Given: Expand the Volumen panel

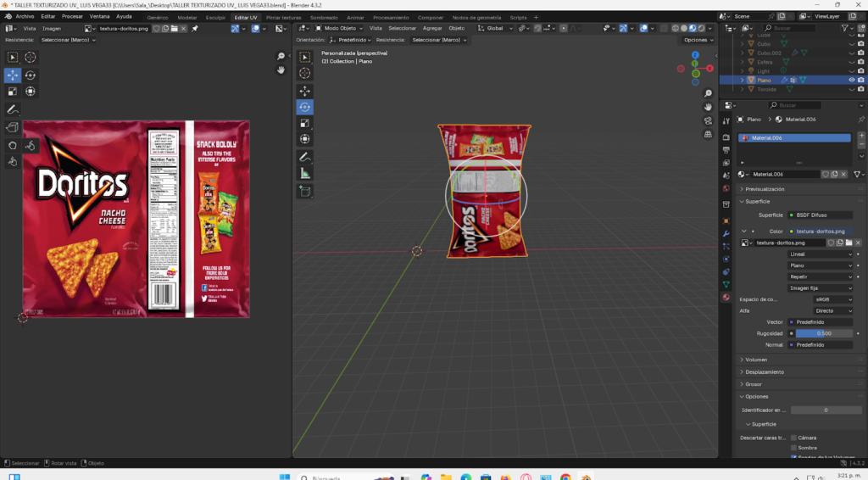Looking at the screenshot, I should coord(755,360).
